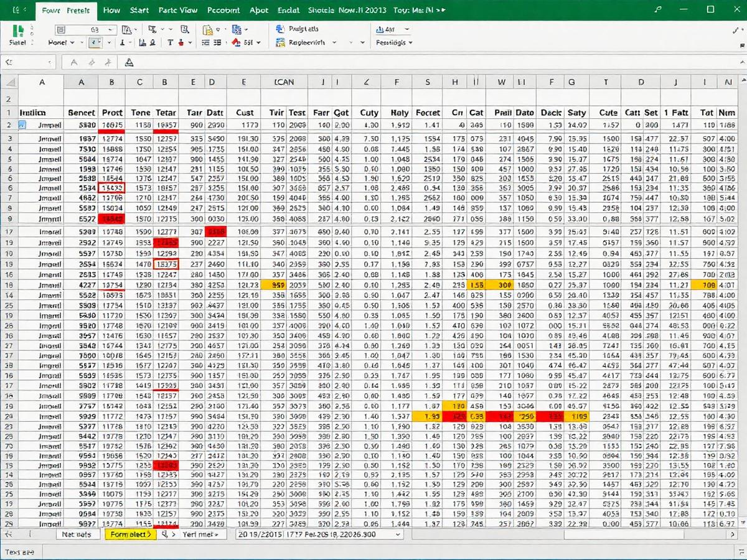Image resolution: width=747 pixels, height=560 pixels.
Task: Select the Cust header cell
Action: [245, 113]
